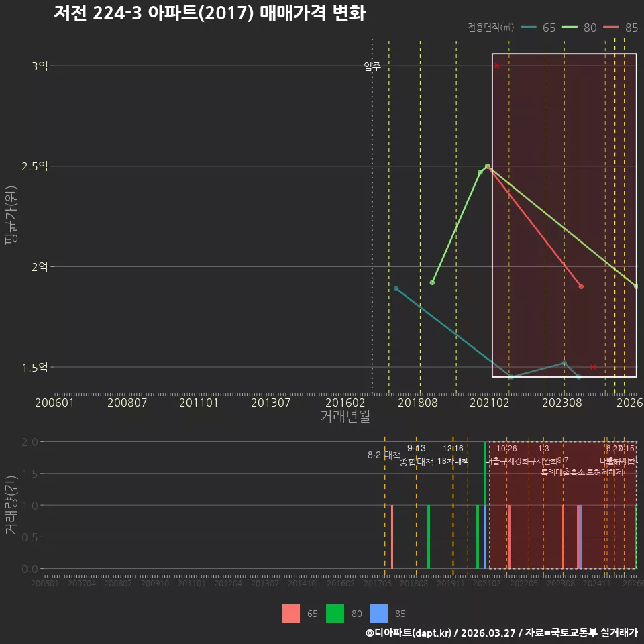This screenshot has height=644, width=644.
Task: Click the 2.0 volume axis label
Action: click(30, 442)
